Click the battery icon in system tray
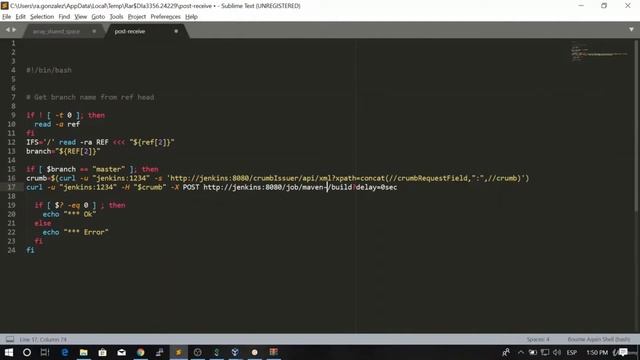 (x=533, y=352)
